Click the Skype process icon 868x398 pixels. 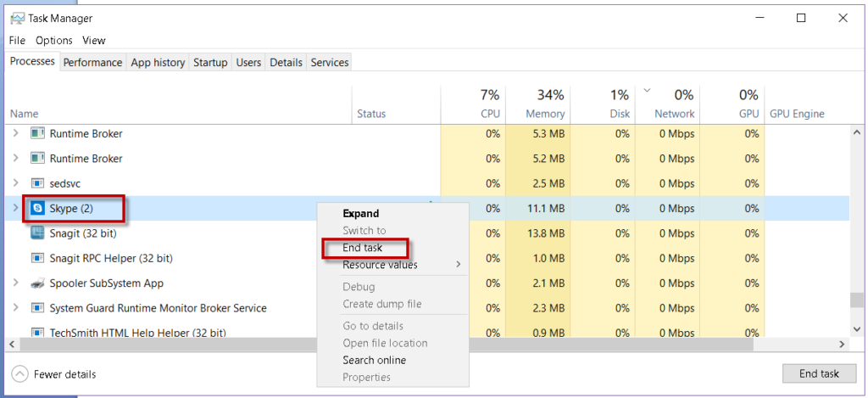(x=38, y=209)
